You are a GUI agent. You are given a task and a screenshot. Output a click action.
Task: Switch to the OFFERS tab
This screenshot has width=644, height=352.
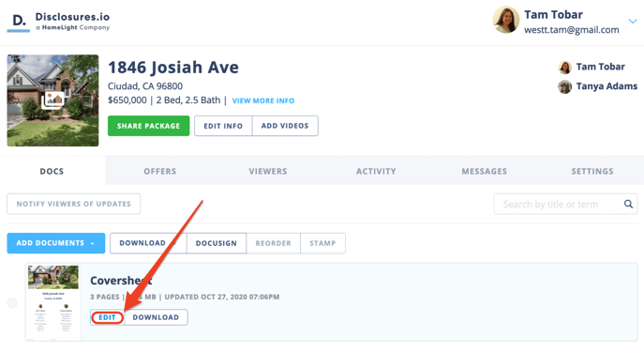click(x=159, y=171)
